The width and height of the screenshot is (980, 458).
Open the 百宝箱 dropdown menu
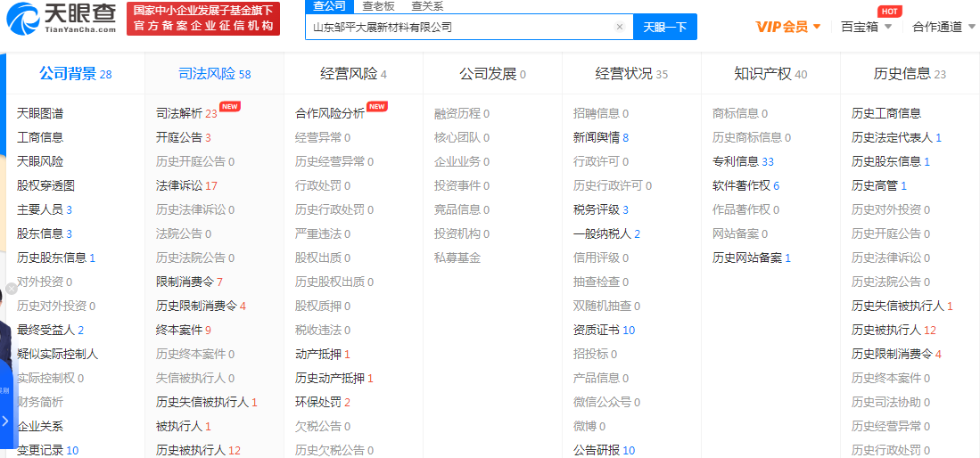click(x=866, y=27)
